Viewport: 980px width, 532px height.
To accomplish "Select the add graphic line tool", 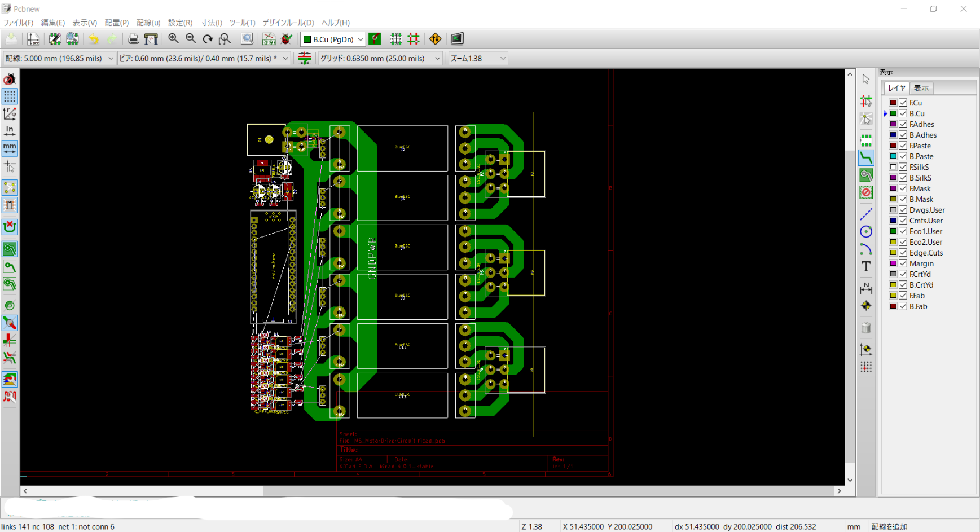I will [866, 214].
